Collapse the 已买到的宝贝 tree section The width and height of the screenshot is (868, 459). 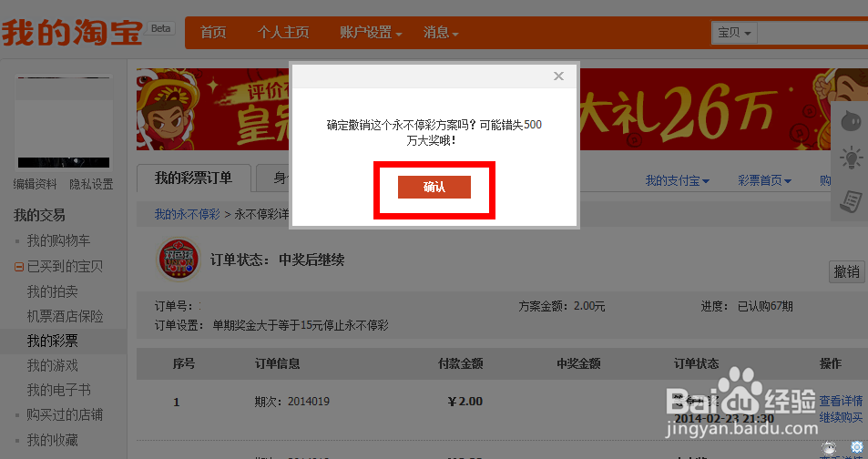click(x=19, y=267)
